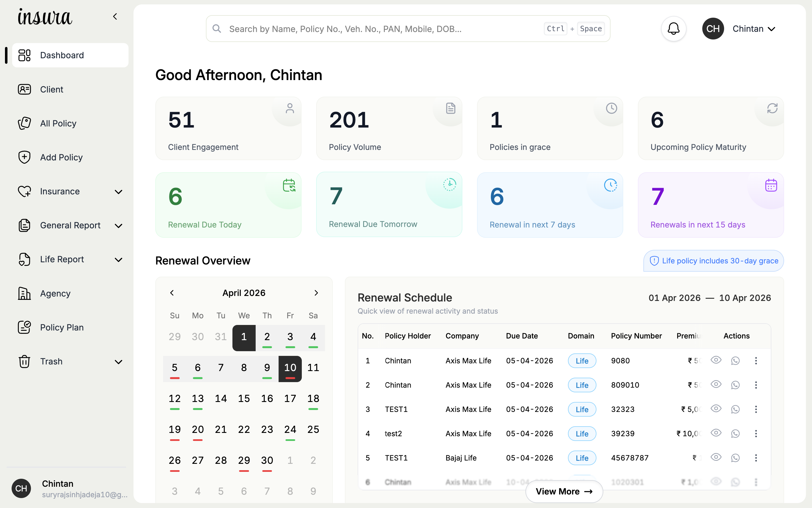
Task: Open the Chintan profile dropdown
Action: pos(753,29)
